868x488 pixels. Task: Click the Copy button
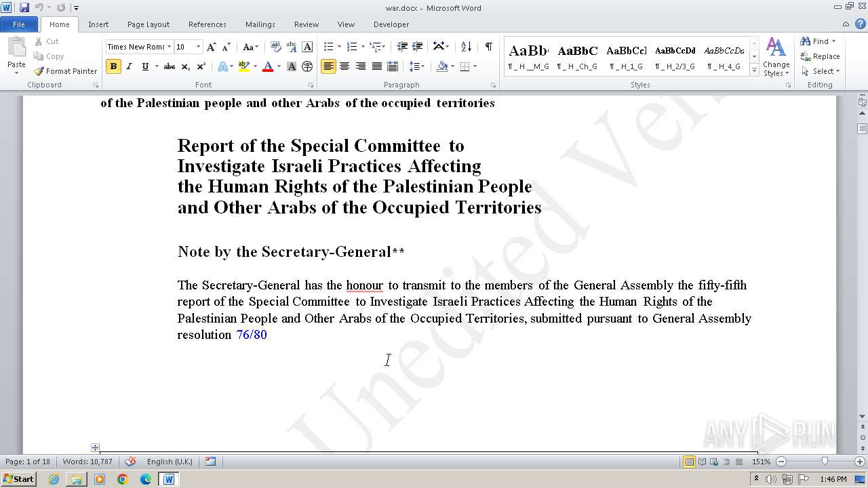coord(49,56)
